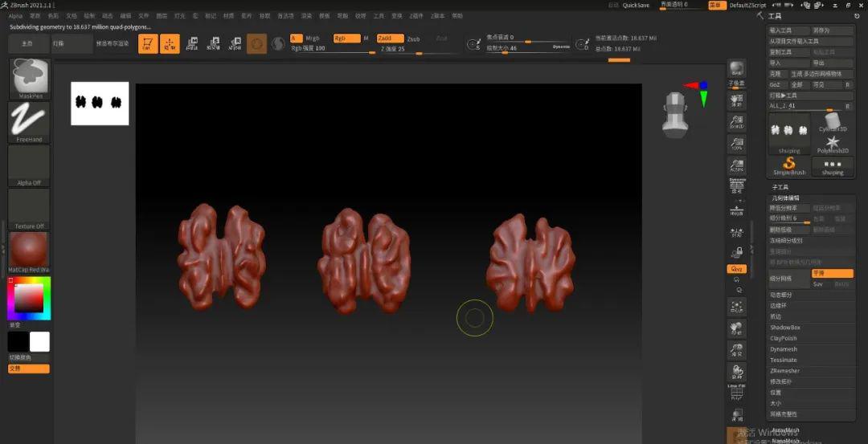Open the last item in menu bar
The height and width of the screenshot is (444, 868).
click(457, 16)
